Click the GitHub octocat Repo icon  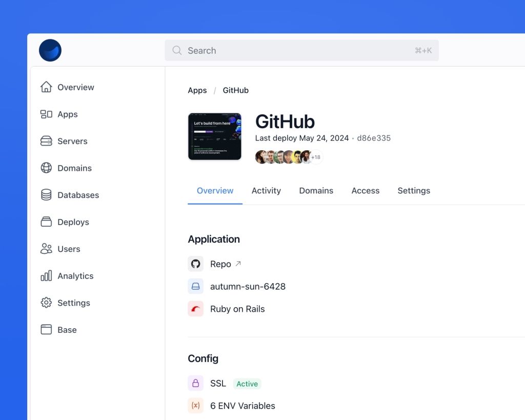pyautogui.click(x=195, y=264)
